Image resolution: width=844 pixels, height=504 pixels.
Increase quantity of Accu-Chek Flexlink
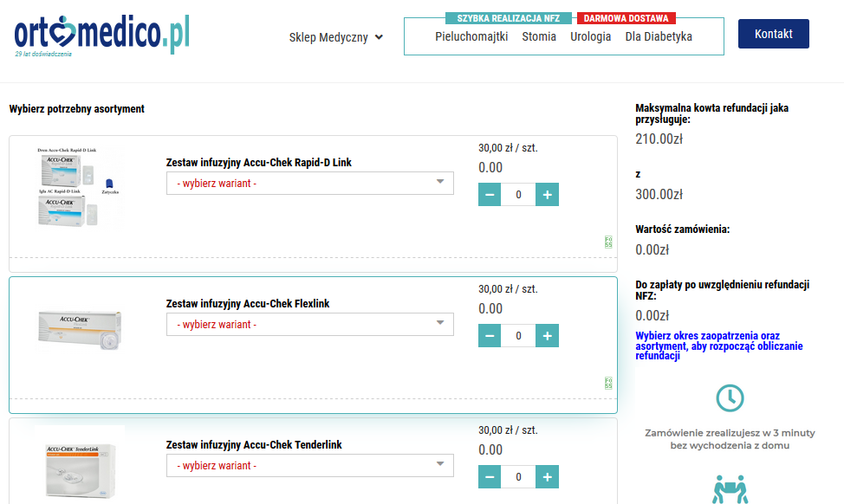click(x=547, y=336)
